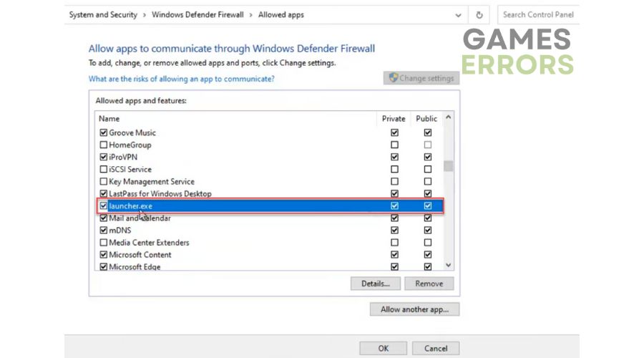Click the Name column header
This screenshot has width=644, height=358.
109,119
